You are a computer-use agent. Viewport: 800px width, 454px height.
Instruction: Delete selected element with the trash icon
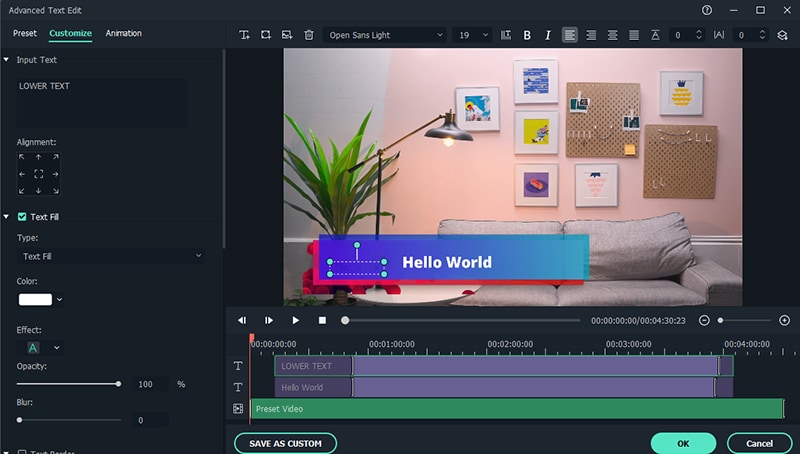309,35
